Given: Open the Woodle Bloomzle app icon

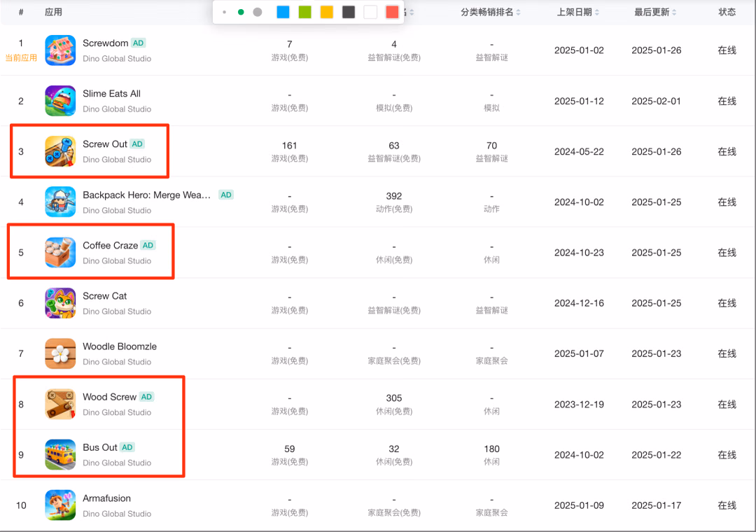Looking at the screenshot, I should coord(60,353).
